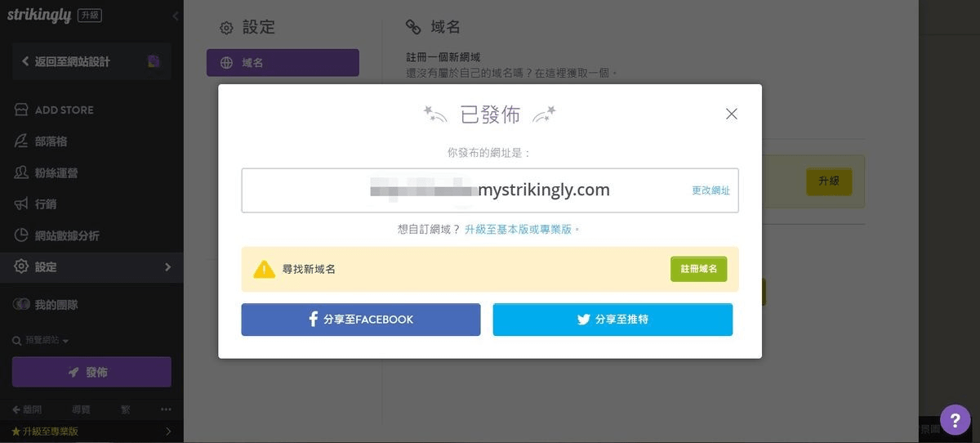The image size is (980, 443).
Task: Click the 行銷 megaphone icon
Action: [21, 204]
